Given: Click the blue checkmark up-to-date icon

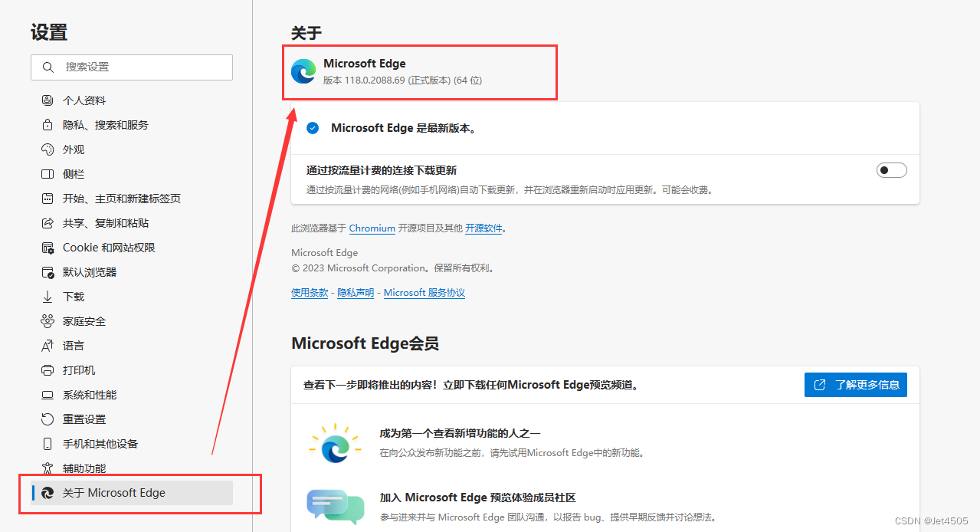Looking at the screenshot, I should pyautogui.click(x=313, y=128).
